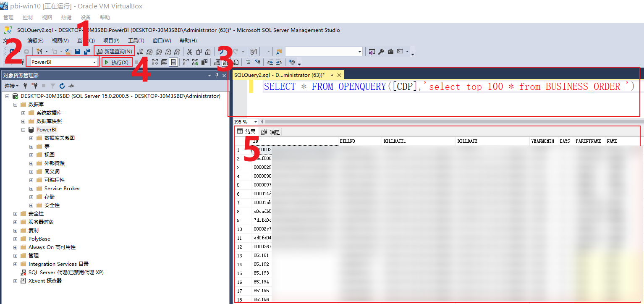This screenshot has width=644, height=304.
Task: Create new MDX query
Action: (149, 52)
